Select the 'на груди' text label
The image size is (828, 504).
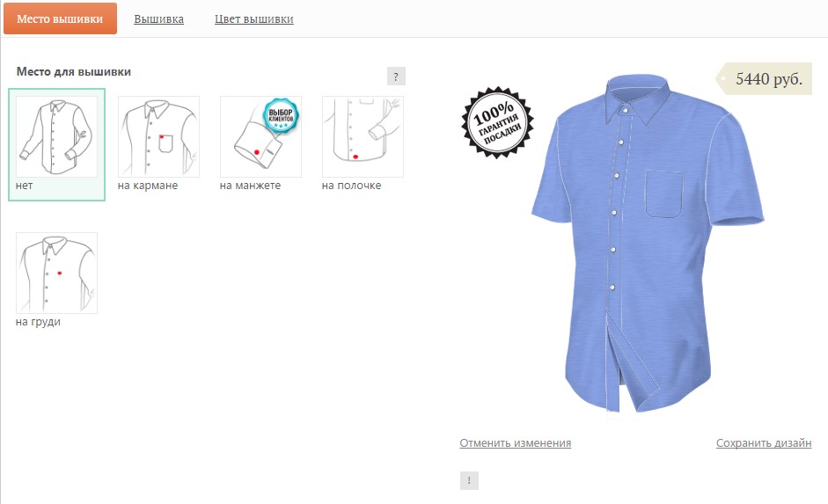coord(38,322)
